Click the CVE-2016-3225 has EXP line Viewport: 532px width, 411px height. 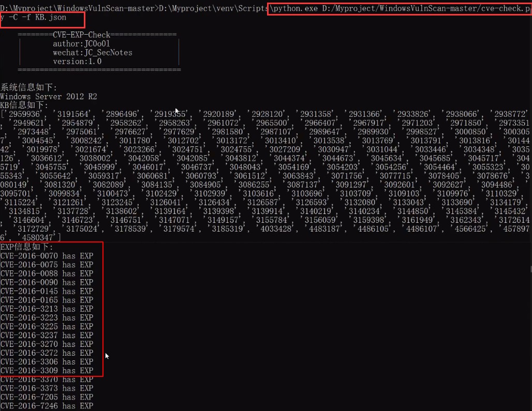tap(47, 326)
